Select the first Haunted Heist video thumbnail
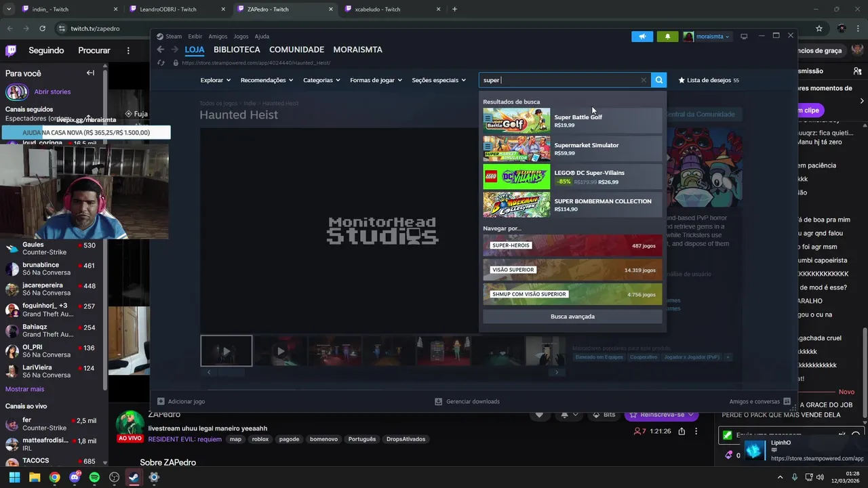 click(x=226, y=351)
